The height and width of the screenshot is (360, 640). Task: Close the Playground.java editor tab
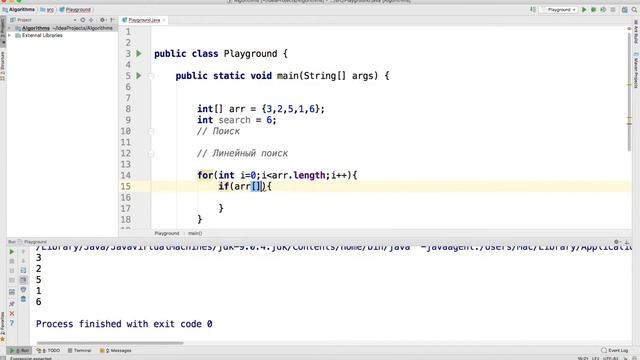(x=164, y=20)
